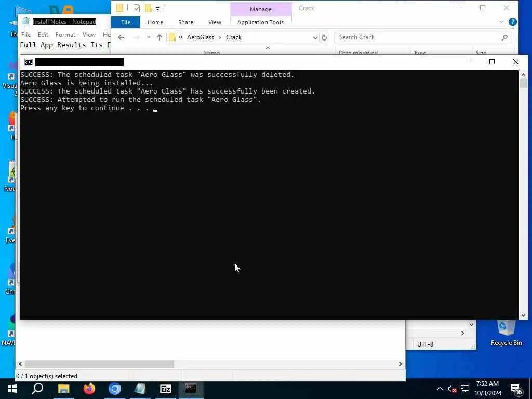Image resolution: width=532 pixels, height=399 pixels.
Task: Click Notepad vertical scroll down arrow
Action: 471,325
